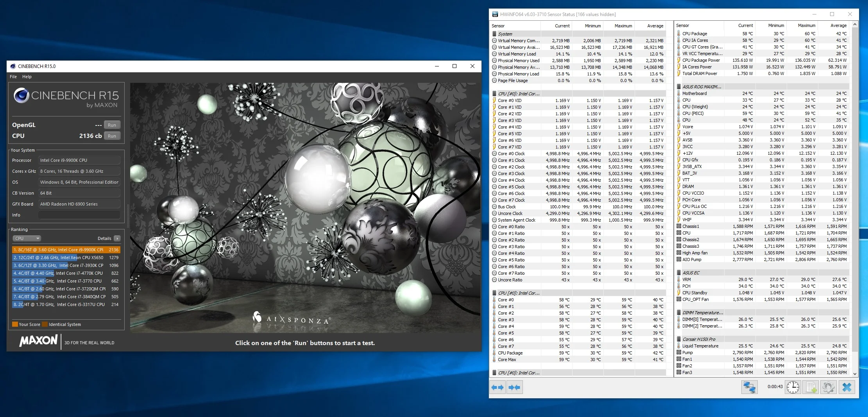Click thermometer icon beside Liquid Temperature row

(x=679, y=346)
